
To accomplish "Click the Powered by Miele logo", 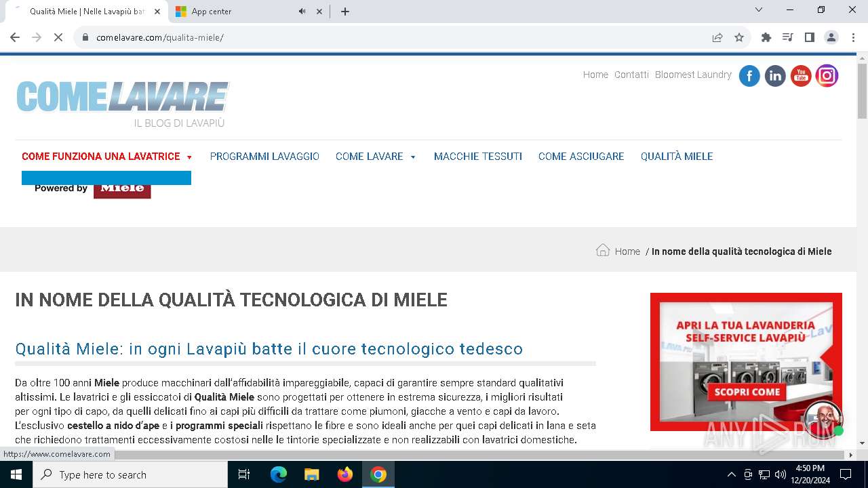I will 92,188.
